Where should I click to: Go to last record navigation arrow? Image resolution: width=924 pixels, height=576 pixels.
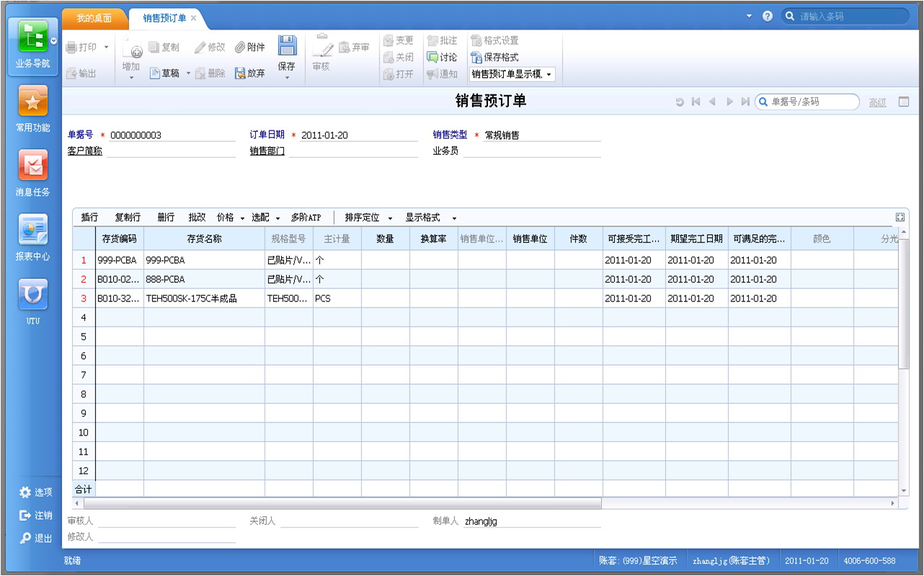pos(745,102)
